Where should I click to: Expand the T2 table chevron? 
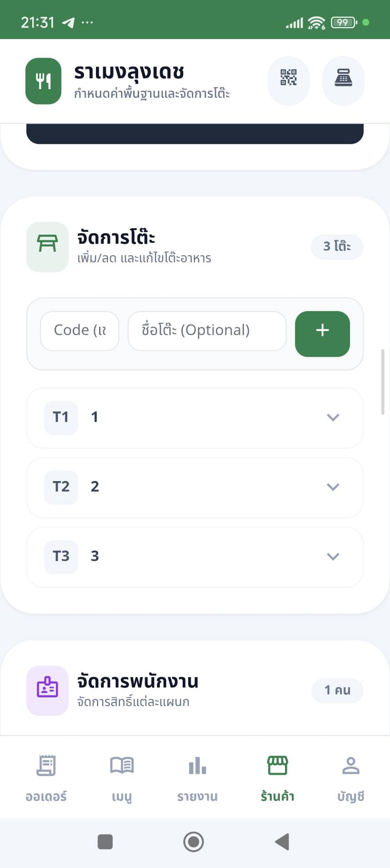click(333, 487)
